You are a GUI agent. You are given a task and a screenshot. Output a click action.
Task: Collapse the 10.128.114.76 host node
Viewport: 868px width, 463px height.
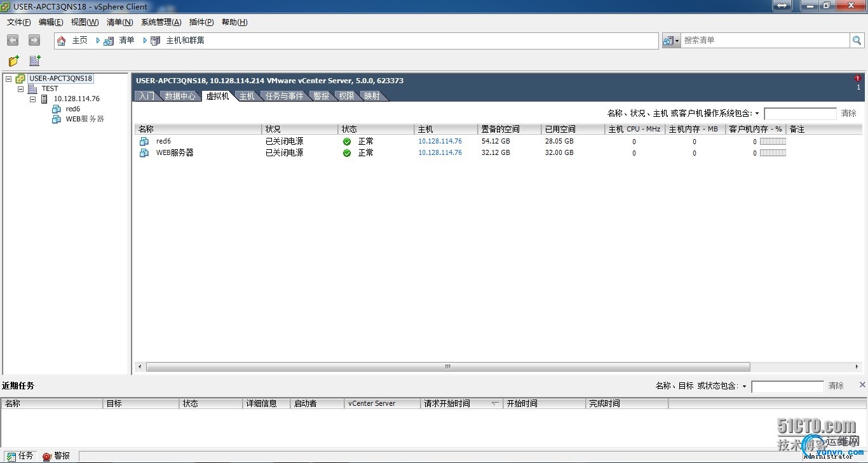(x=32, y=99)
